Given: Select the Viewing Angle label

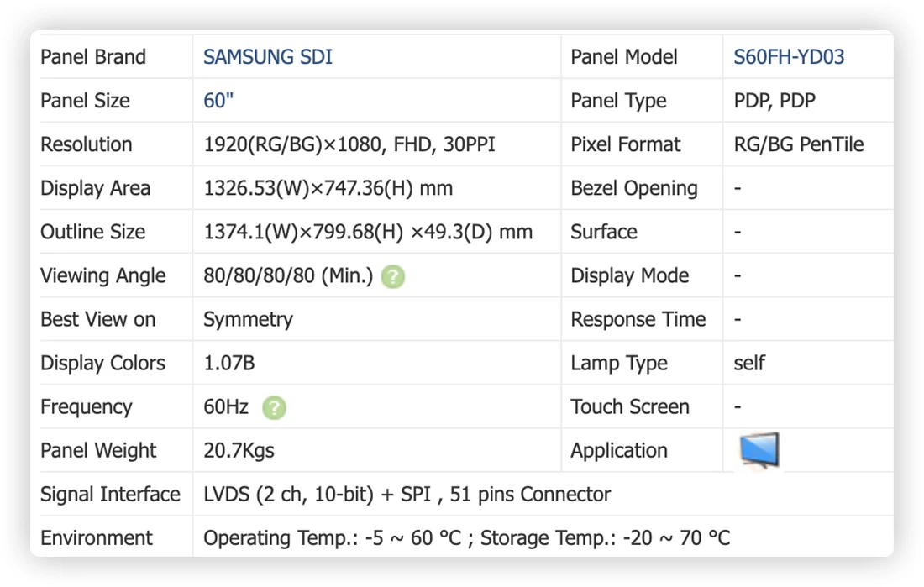Looking at the screenshot, I should point(103,275).
